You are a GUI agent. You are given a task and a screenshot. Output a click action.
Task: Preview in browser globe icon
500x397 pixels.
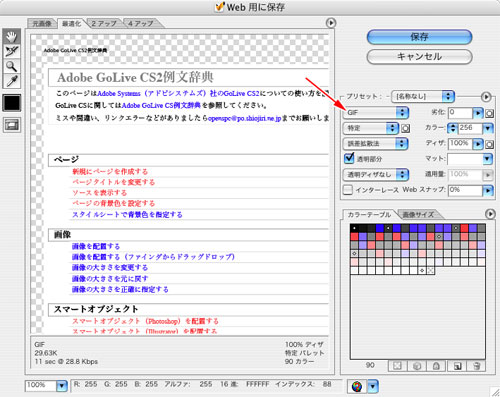pos(357,386)
